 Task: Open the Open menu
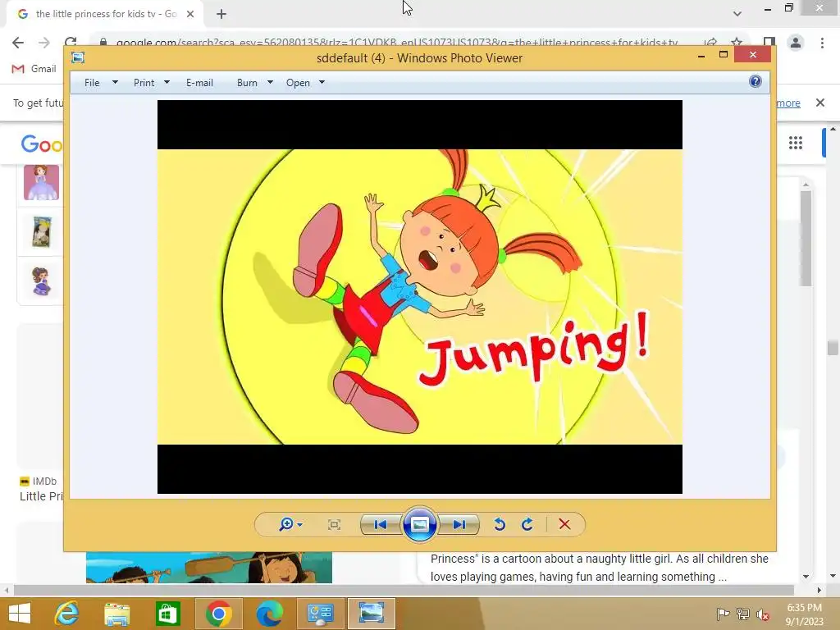click(x=298, y=83)
